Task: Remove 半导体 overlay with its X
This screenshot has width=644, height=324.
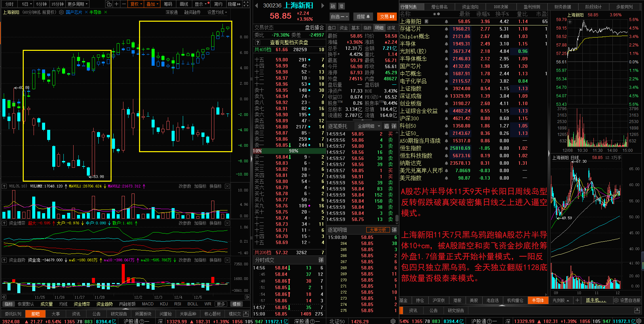Action: tap(105, 12)
